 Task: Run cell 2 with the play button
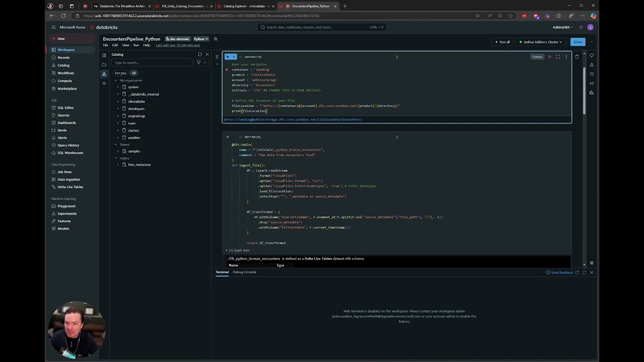[x=228, y=57]
